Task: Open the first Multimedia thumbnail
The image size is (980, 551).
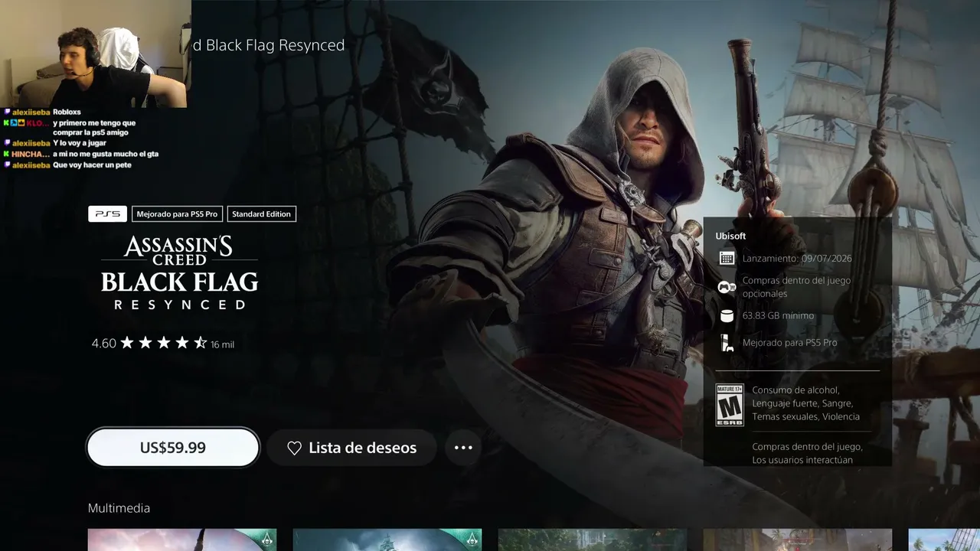Action: [x=182, y=540]
